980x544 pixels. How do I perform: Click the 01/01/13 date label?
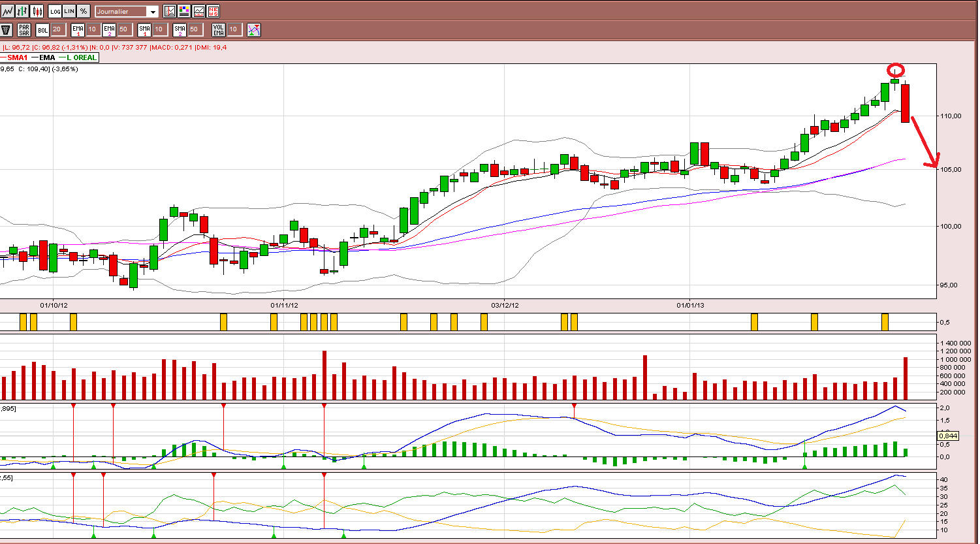tap(690, 305)
